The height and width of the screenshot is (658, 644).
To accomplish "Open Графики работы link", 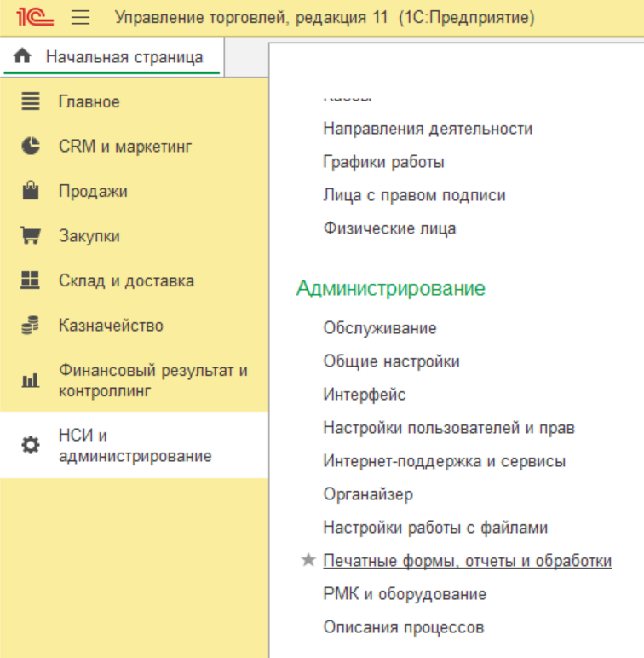I will click(383, 162).
